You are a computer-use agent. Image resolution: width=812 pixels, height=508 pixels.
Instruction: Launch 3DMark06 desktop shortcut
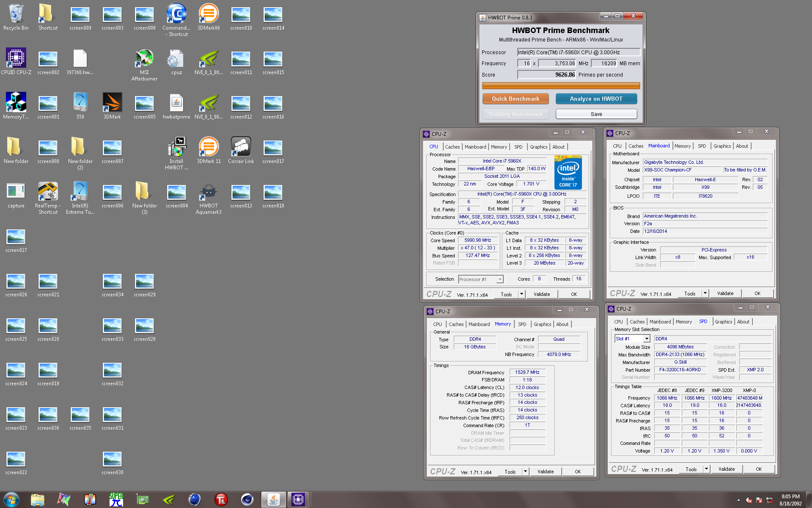(208, 17)
